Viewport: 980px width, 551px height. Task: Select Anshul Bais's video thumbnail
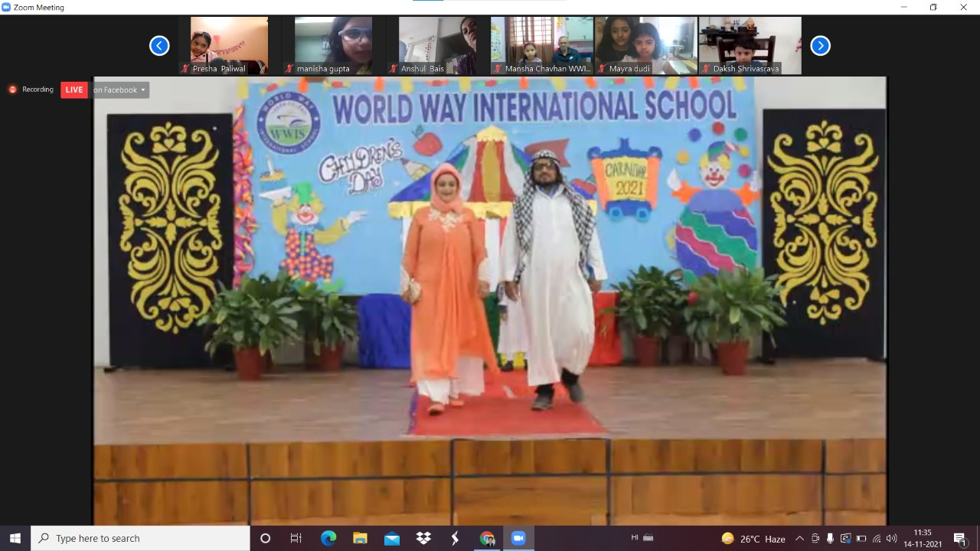437,46
